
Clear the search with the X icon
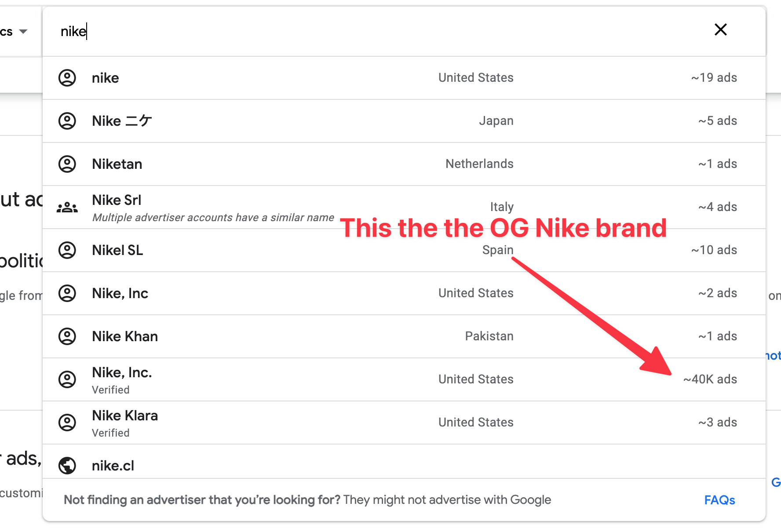pyautogui.click(x=720, y=30)
